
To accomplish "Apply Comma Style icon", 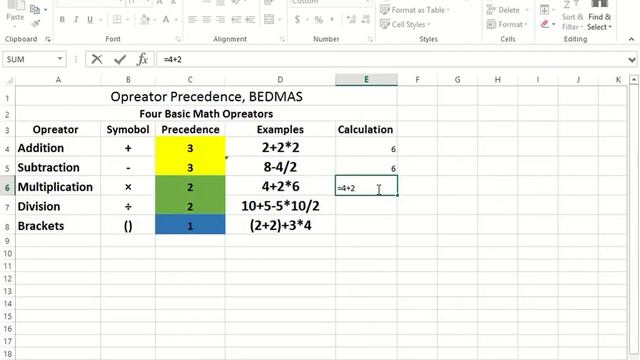I will (x=332, y=20).
